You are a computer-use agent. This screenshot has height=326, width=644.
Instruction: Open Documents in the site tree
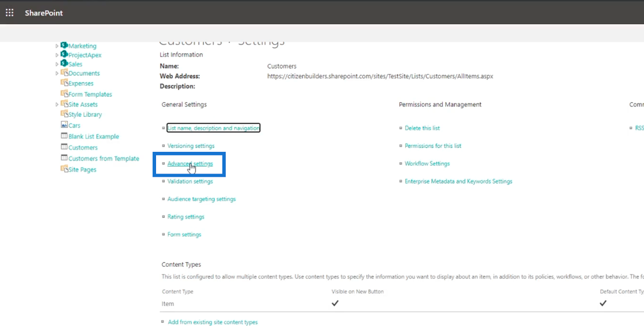[x=84, y=74]
